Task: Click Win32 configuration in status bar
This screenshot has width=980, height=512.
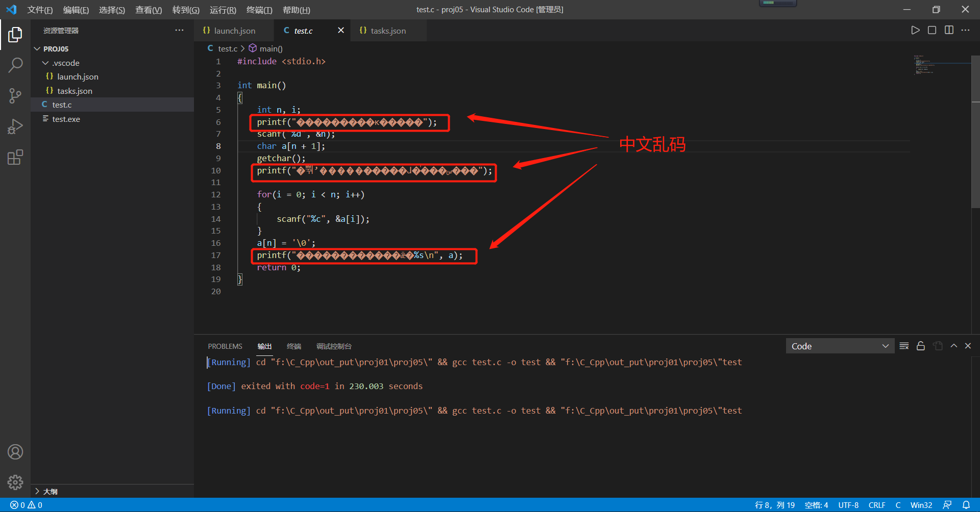Action: 921,505
